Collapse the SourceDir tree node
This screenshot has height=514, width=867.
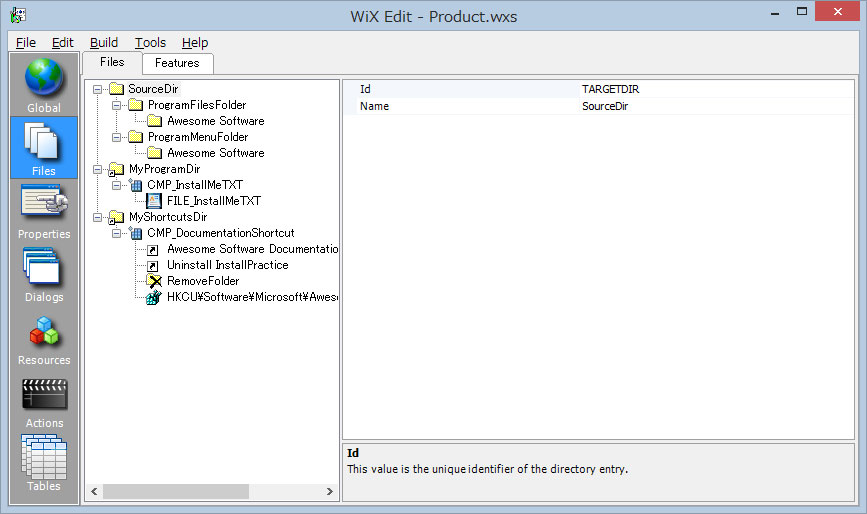98,89
